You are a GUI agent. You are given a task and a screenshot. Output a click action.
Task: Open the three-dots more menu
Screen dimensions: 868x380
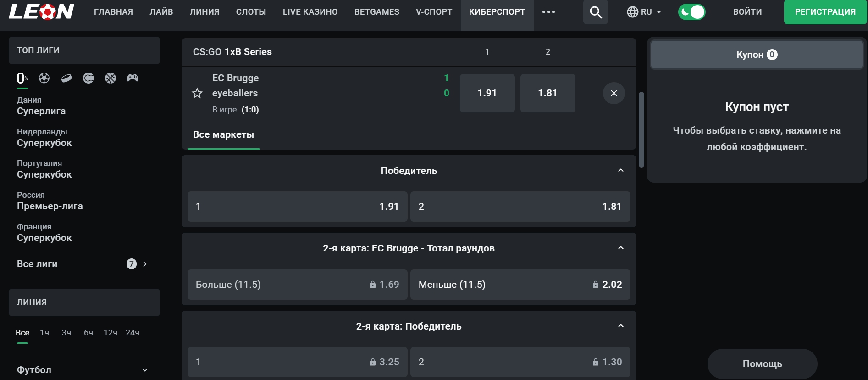tap(548, 12)
